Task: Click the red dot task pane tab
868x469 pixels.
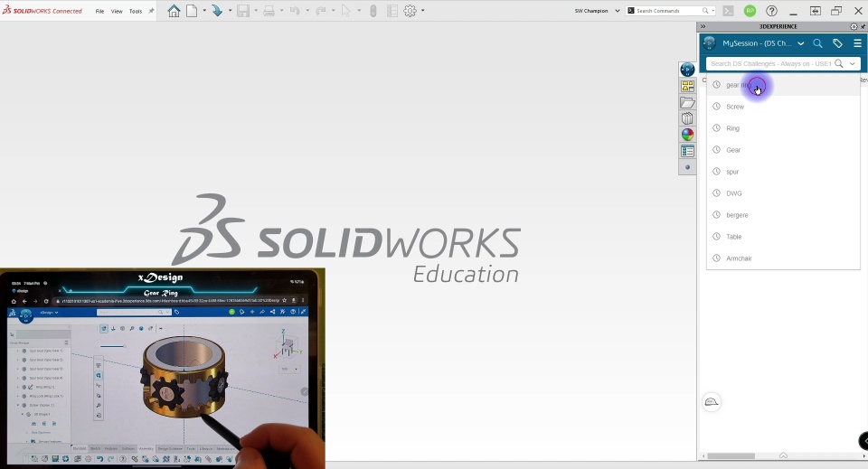Action: [687, 167]
